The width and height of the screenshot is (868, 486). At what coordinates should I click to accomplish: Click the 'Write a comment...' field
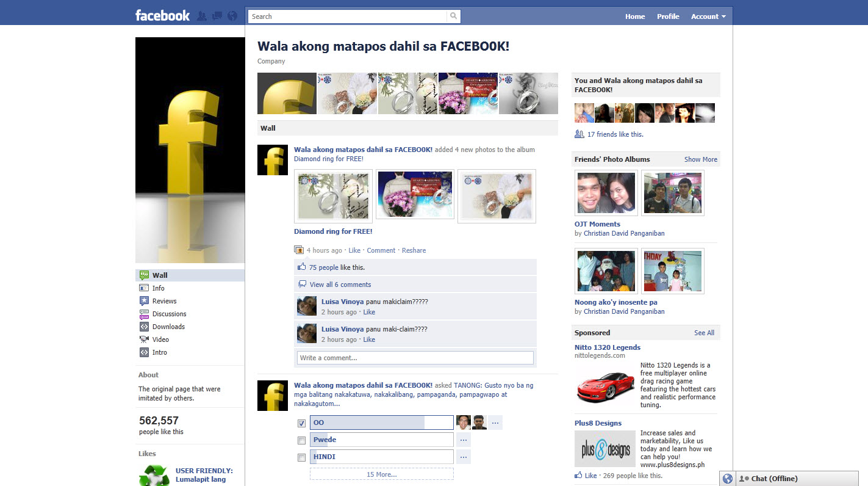[415, 358]
